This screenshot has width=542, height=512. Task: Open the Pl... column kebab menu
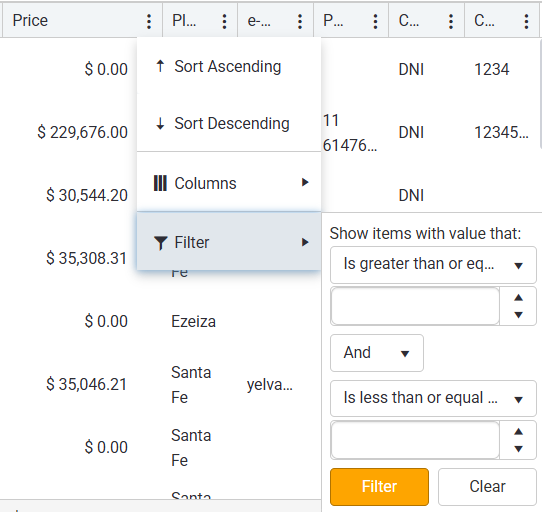(x=225, y=21)
